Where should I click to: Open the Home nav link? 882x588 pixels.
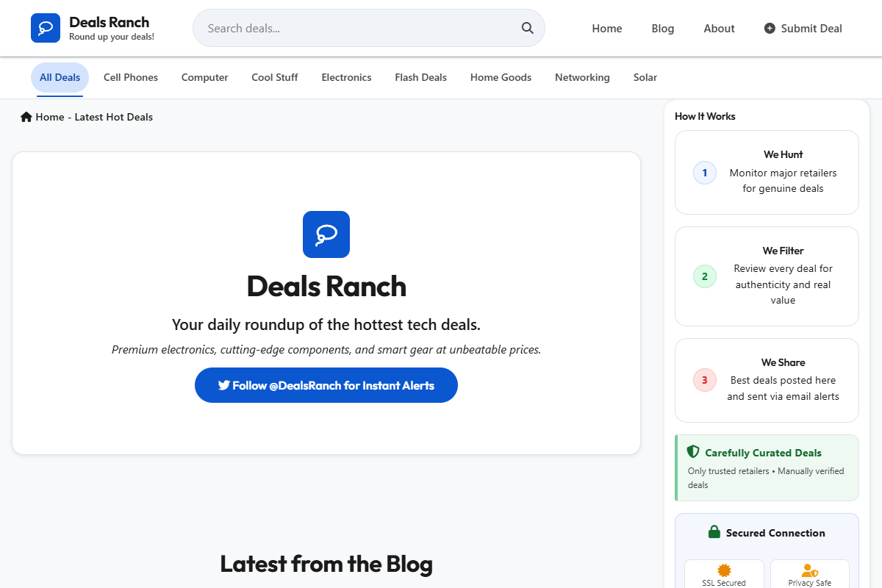coord(607,29)
